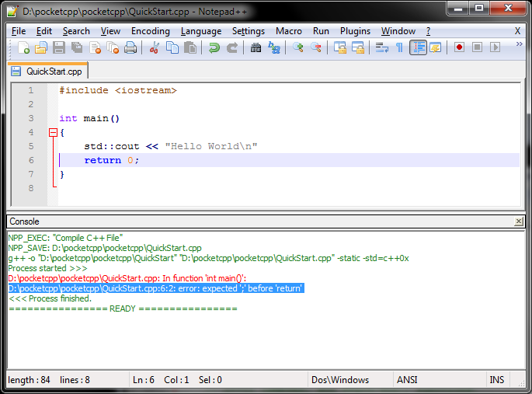532x394 pixels.
Task: Click the Replace toolbar icon
Action: pyautogui.click(x=274, y=47)
